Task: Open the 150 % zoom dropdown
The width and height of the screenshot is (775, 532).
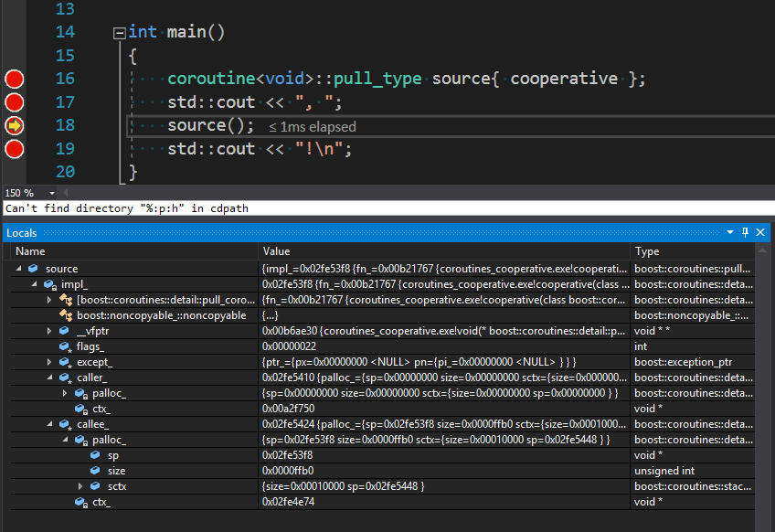Action: pyautogui.click(x=51, y=194)
